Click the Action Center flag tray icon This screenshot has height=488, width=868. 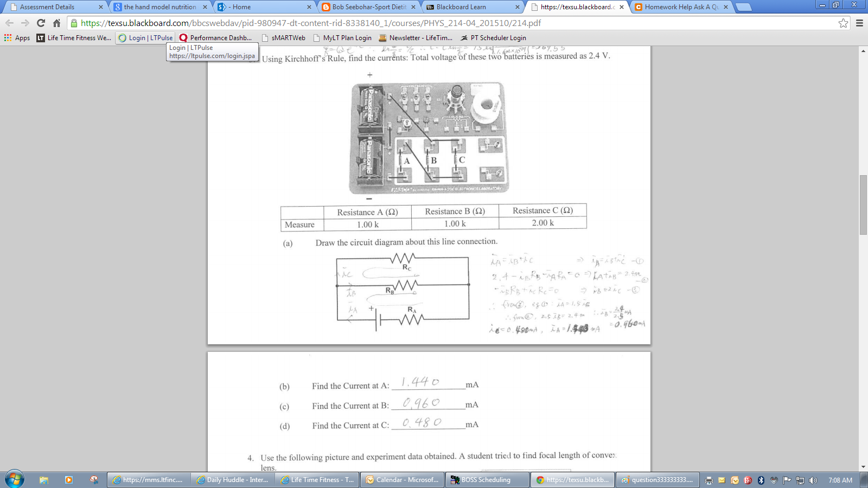click(x=787, y=480)
